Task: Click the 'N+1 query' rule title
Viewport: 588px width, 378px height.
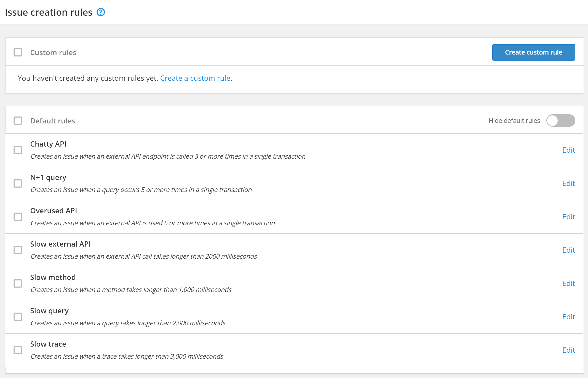Action: coord(48,177)
